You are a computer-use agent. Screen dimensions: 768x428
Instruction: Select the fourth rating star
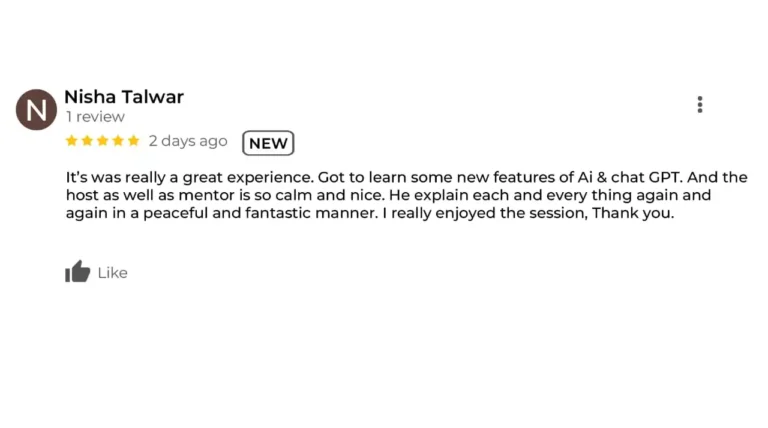(118, 141)
